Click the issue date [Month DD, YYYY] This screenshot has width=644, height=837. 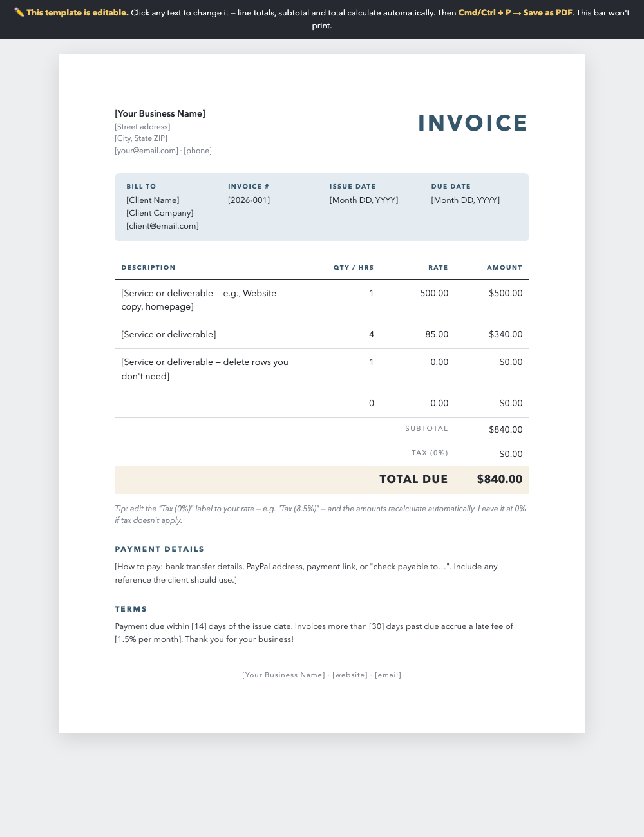tap(364, 200)
